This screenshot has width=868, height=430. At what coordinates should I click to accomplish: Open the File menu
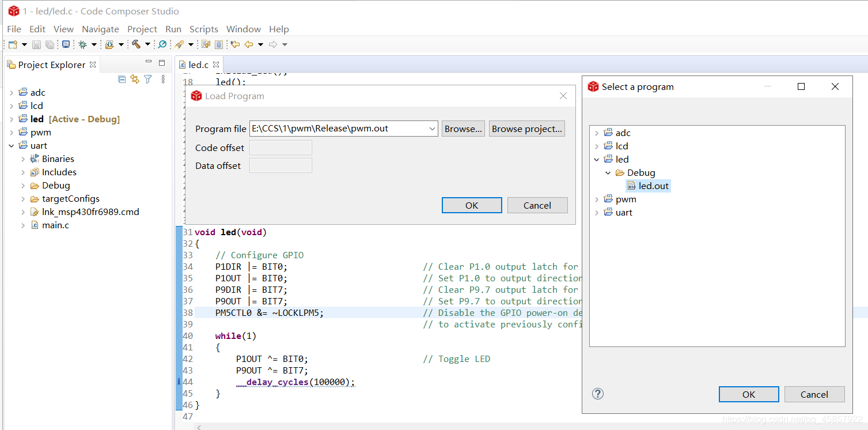click(14, 29)
